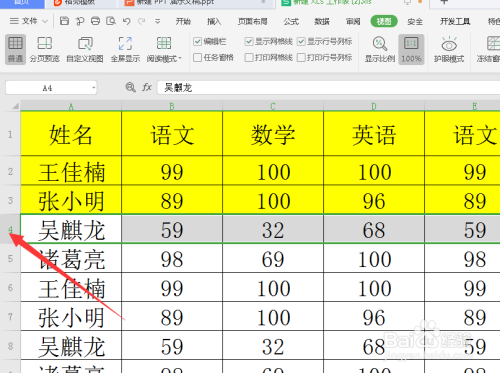
Task: Select the 视图 ribbon tab
Action: 384,22
